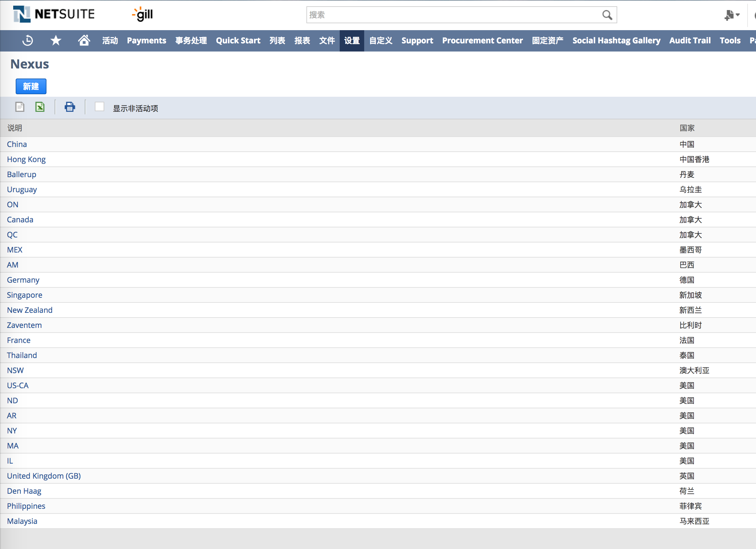Viewport: 756px width, 549px height.
Task: Open the shortcuts star icon
Action: [x=56, y=41]
